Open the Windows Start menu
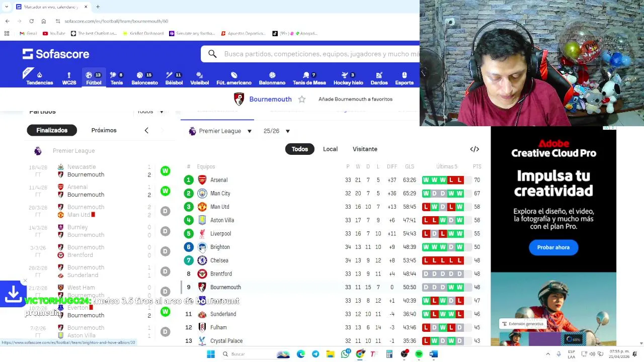The width and height of the screenshot is (644, 362). click(211, 354)
